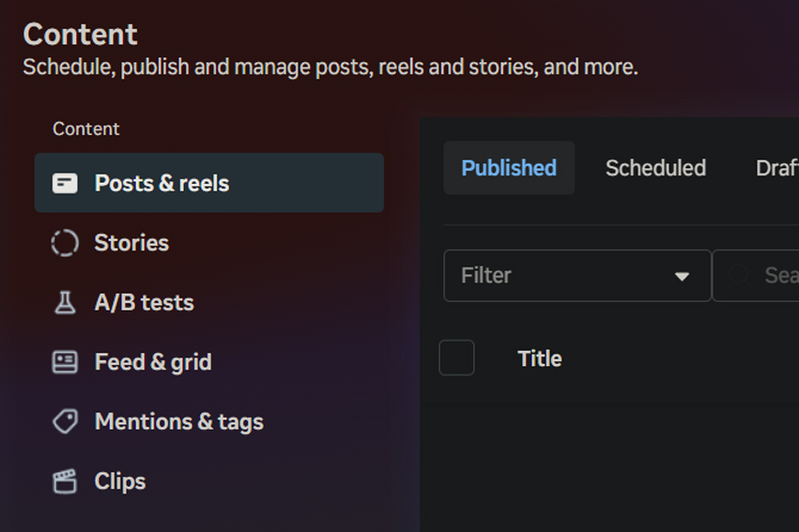
Task: Go to A/B tests text label
Action: [x=144, y=302]
